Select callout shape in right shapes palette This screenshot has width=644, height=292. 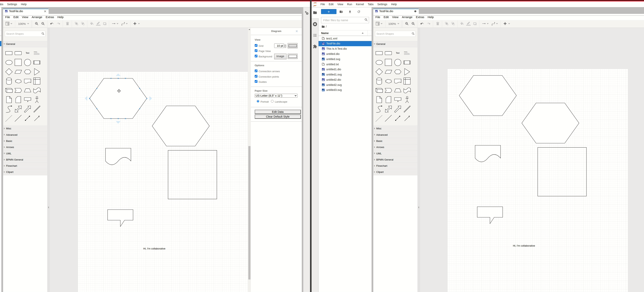[x=398, y=100]
